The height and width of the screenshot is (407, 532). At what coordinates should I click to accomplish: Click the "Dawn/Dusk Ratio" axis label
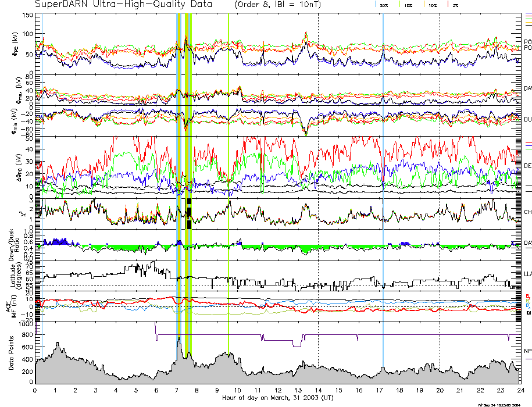[13, 245]
